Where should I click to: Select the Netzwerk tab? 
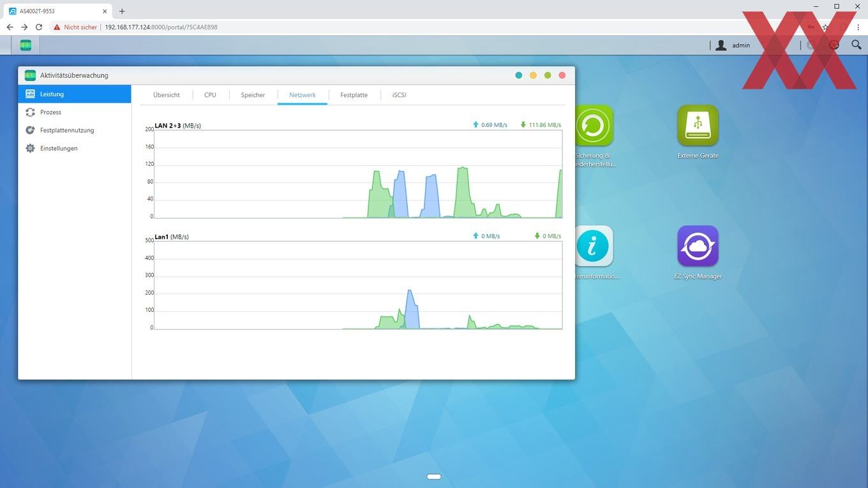[x=303, y=95]
